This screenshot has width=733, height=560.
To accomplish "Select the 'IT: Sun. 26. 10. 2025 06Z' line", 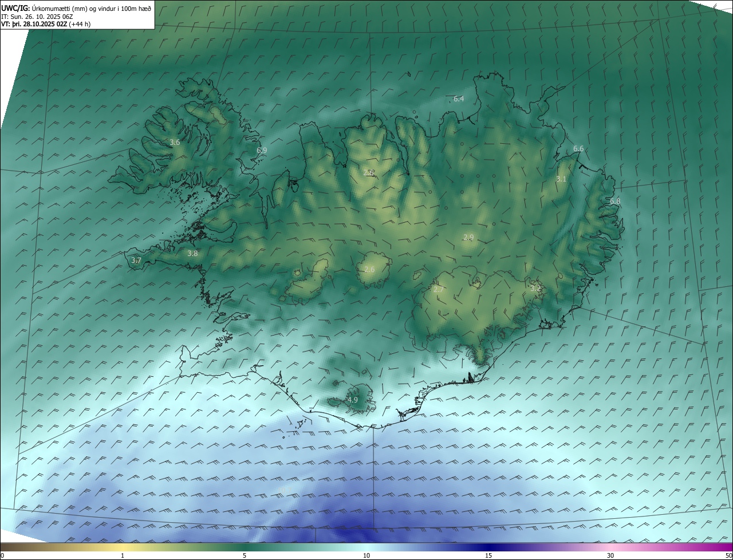I will [38, 17].
